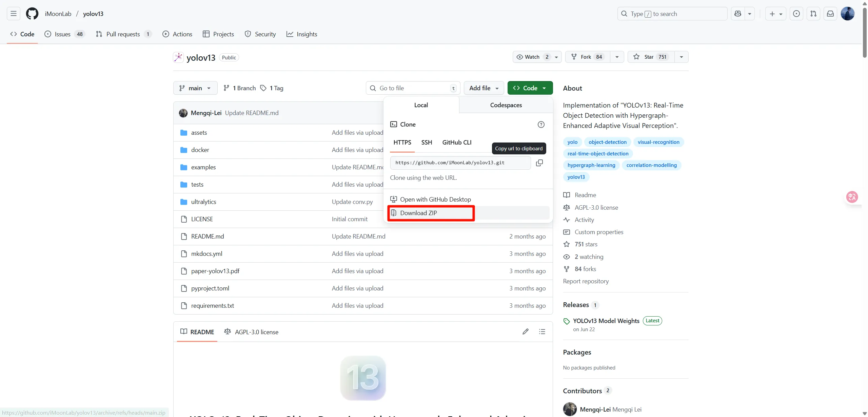
Task: Toggle Watch on the repository
Action: (532, 57)
